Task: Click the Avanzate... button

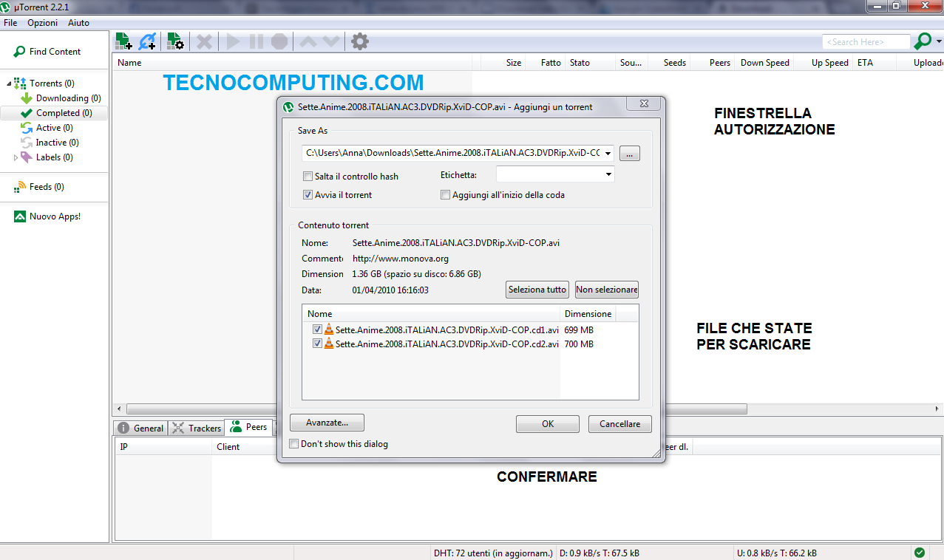Action: pos(327,423)
